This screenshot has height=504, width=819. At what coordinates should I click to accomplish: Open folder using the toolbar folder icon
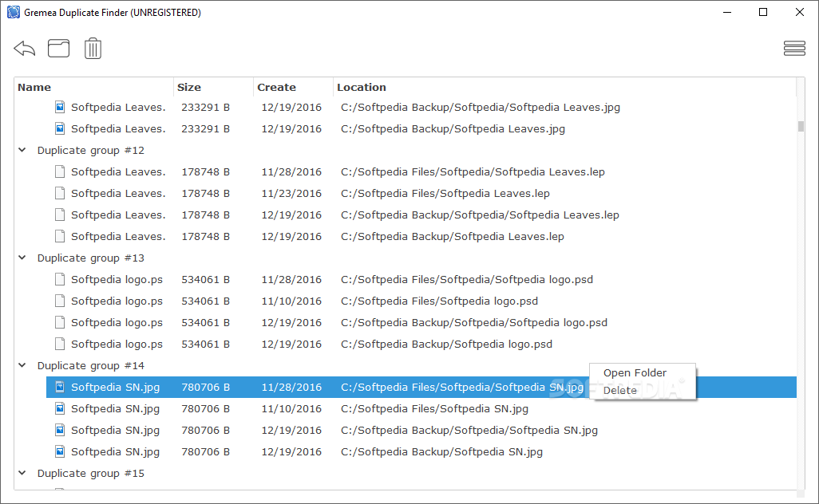pyautogui.click(x=58, y=49)
